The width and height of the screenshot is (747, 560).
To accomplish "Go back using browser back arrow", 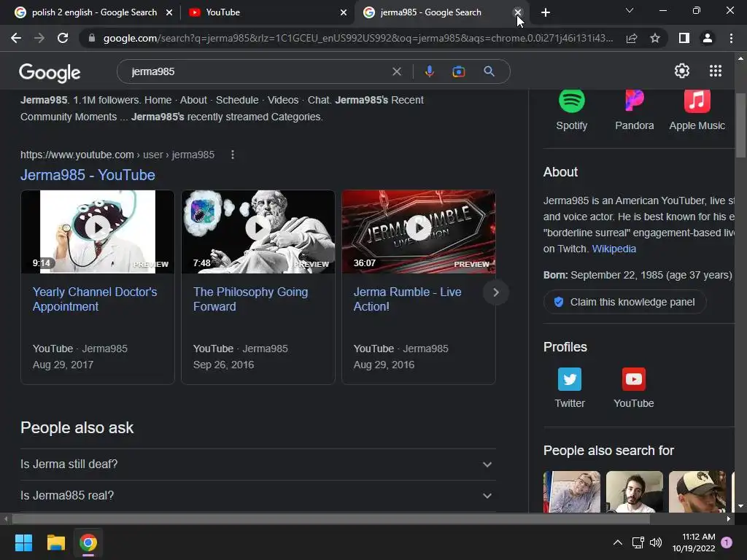I will [16, 38].
